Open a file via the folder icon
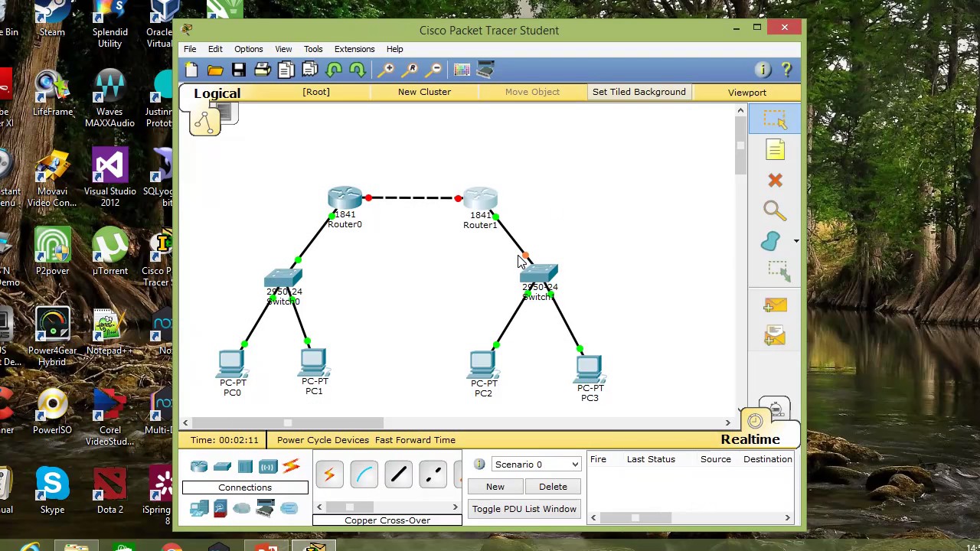Screen dimensions: 980x551 tap(215, 70)
